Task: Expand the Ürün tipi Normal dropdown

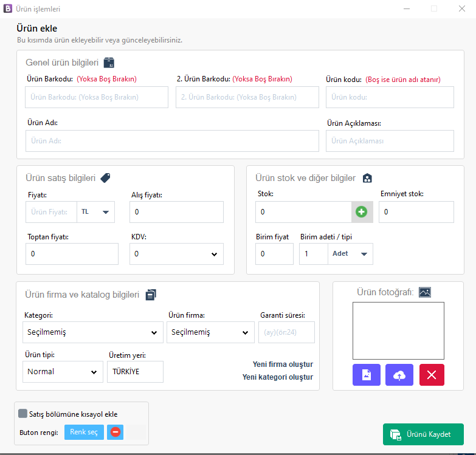Action: pos(63,371)
